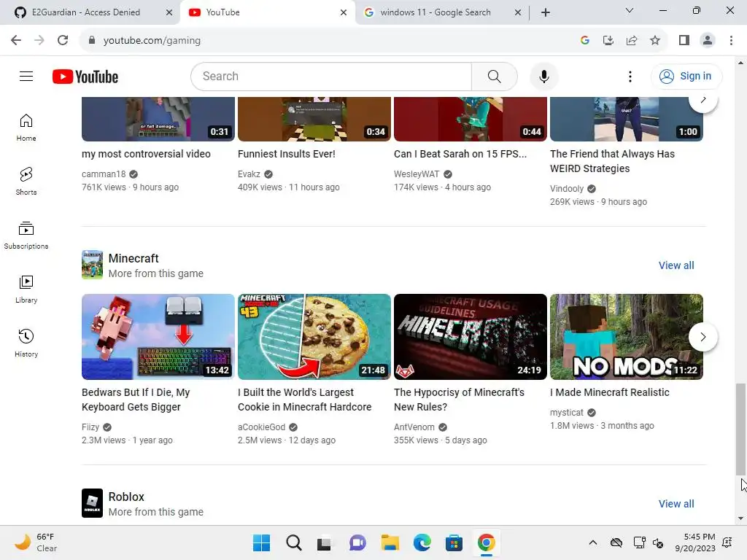Open the YouTube hamburger guide menu

pyautogui.click(x=26, y=76)
